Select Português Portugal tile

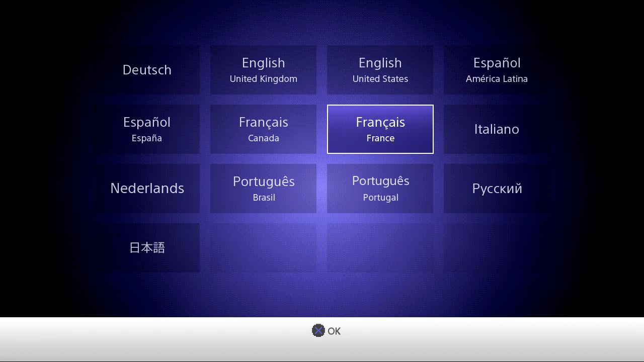click(x=380, y=189)
